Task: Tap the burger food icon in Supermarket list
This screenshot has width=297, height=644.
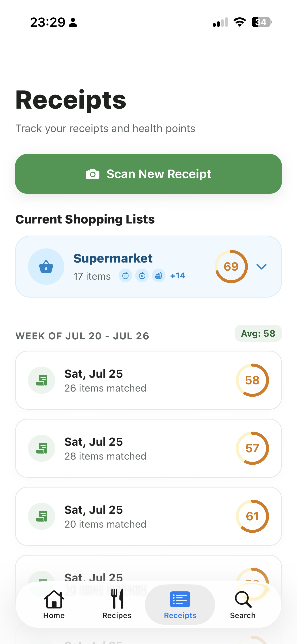Action: tap(159, 276)
